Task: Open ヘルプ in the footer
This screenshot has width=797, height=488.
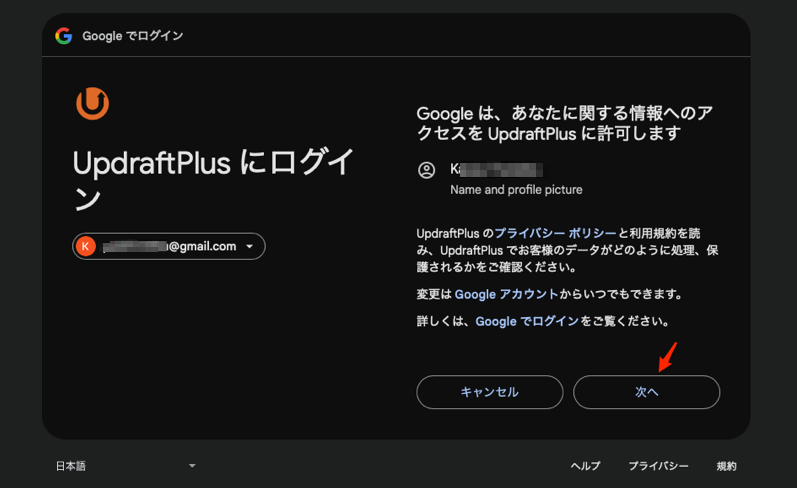Action: (x=585, y=466)
